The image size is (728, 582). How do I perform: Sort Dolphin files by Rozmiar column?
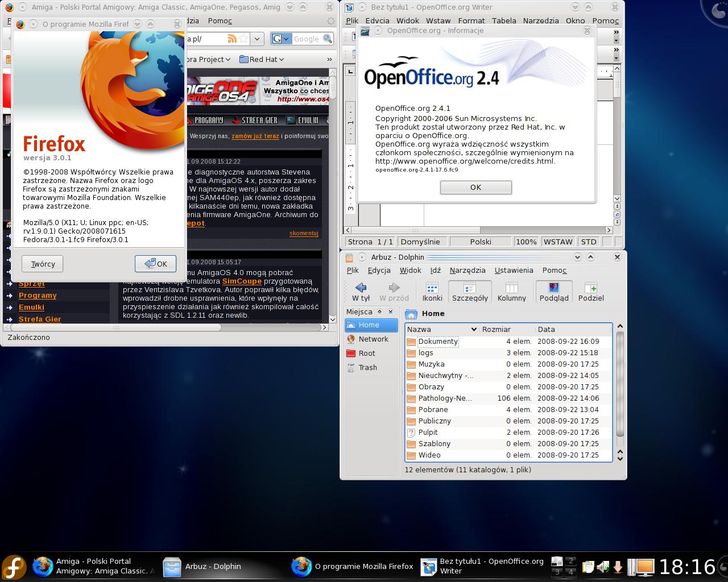pos(507,329)
